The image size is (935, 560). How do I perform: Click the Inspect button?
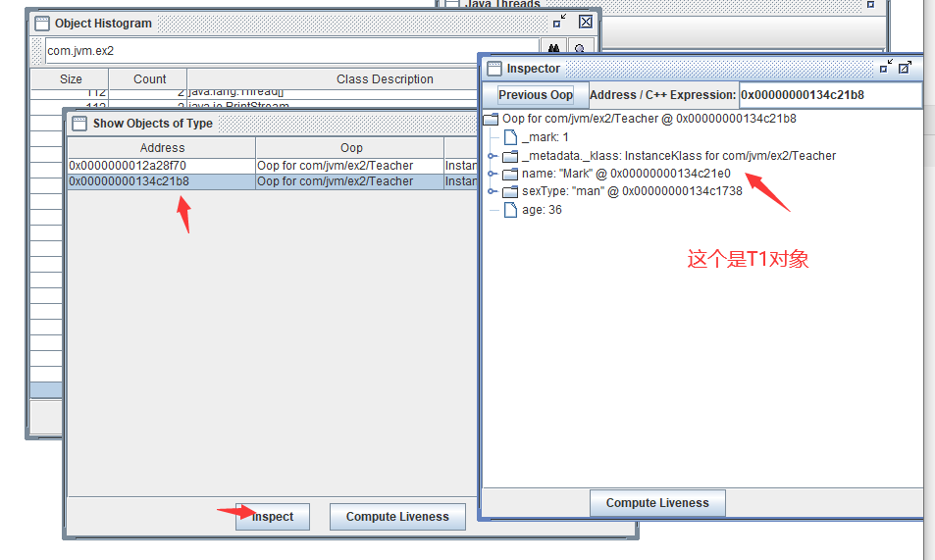pyautogui.click(x=273, y=517)
